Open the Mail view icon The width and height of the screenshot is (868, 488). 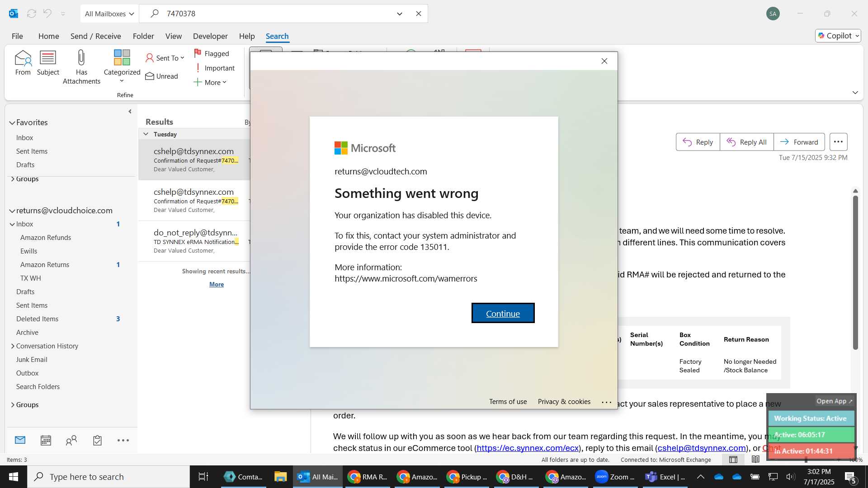click(x=20, y=440)
